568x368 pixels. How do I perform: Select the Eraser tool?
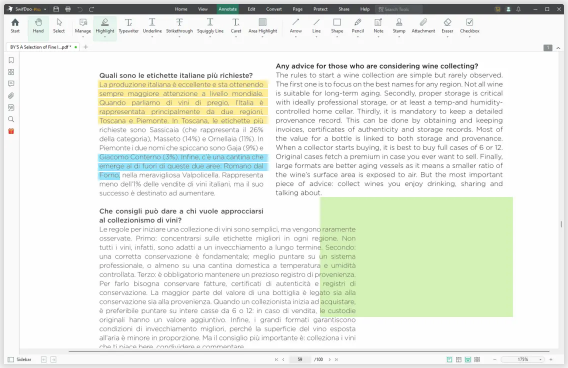pos(447,26)
